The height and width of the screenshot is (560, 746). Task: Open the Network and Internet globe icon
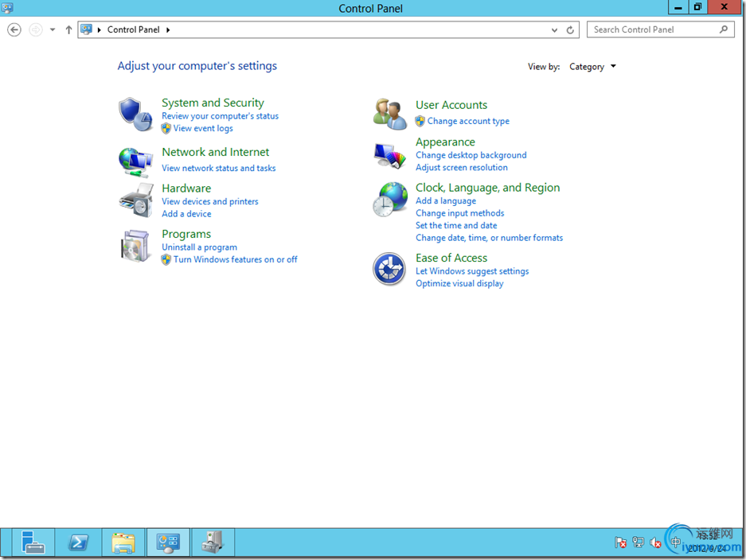click(x=135, y=161)
